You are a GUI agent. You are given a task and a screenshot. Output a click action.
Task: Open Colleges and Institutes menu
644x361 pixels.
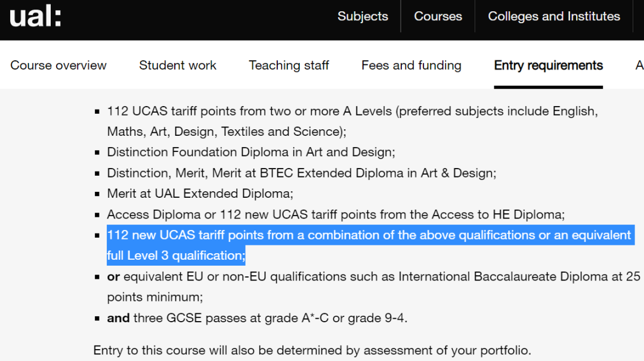click(x=553, y=17)
